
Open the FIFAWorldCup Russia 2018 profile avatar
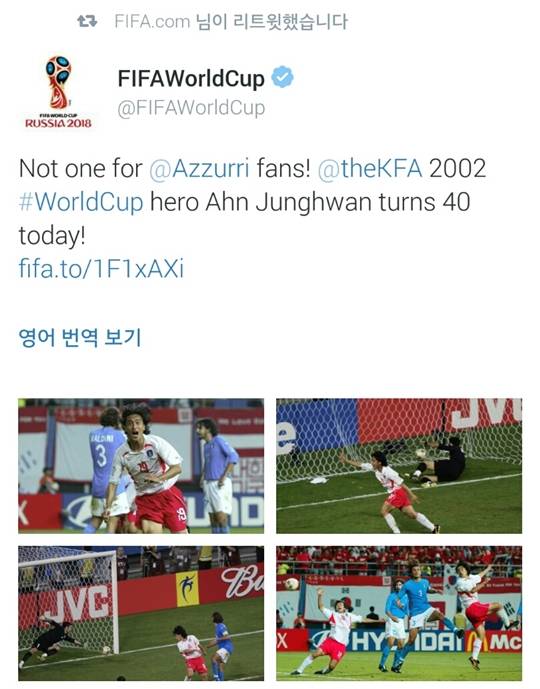click(58, 91)
